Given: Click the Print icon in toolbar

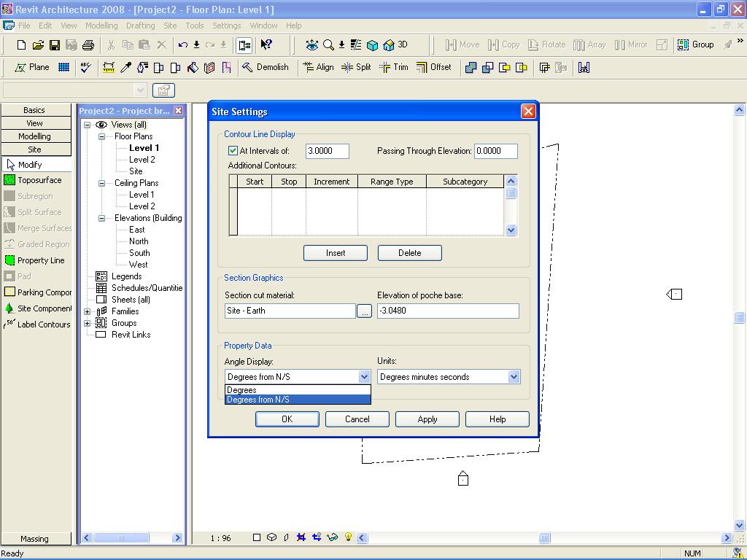Looking at the screenshot, I should pos(88,45).
